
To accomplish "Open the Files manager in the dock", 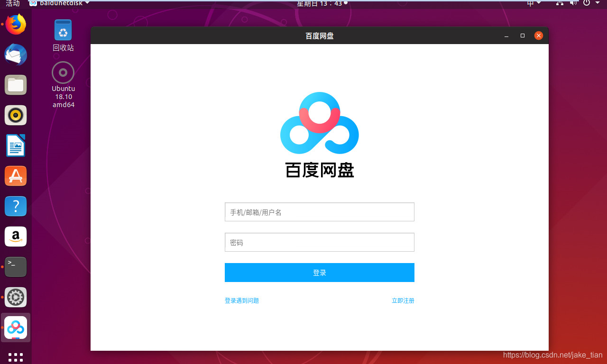I will tap(16, 85).
